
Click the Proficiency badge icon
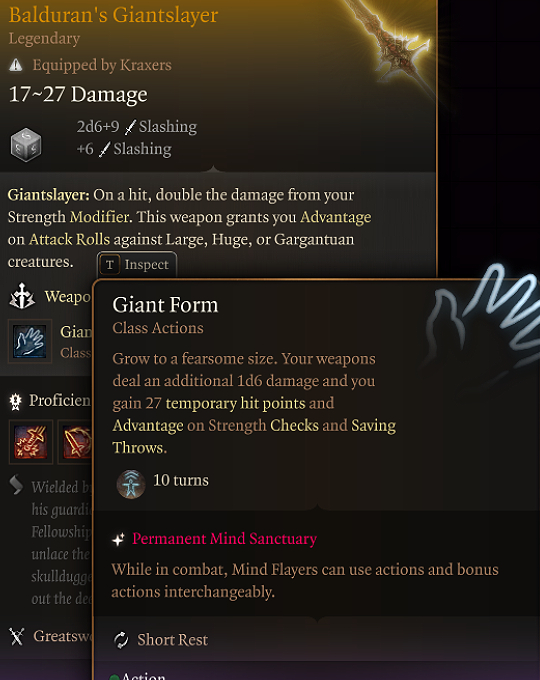tap(16, 402)
